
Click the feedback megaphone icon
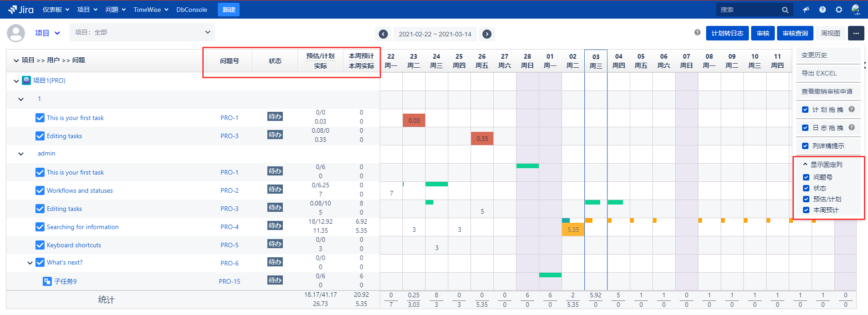click(x=806, y=10)
